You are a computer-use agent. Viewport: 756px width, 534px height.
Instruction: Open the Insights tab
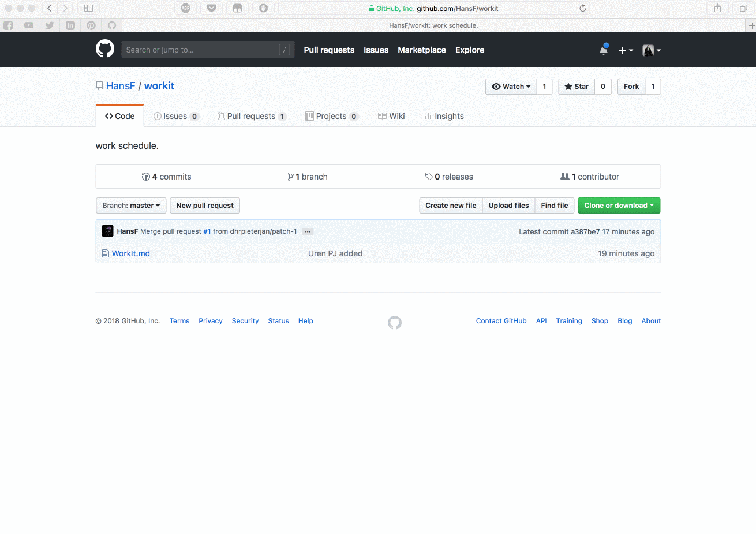tap(443, 116)
